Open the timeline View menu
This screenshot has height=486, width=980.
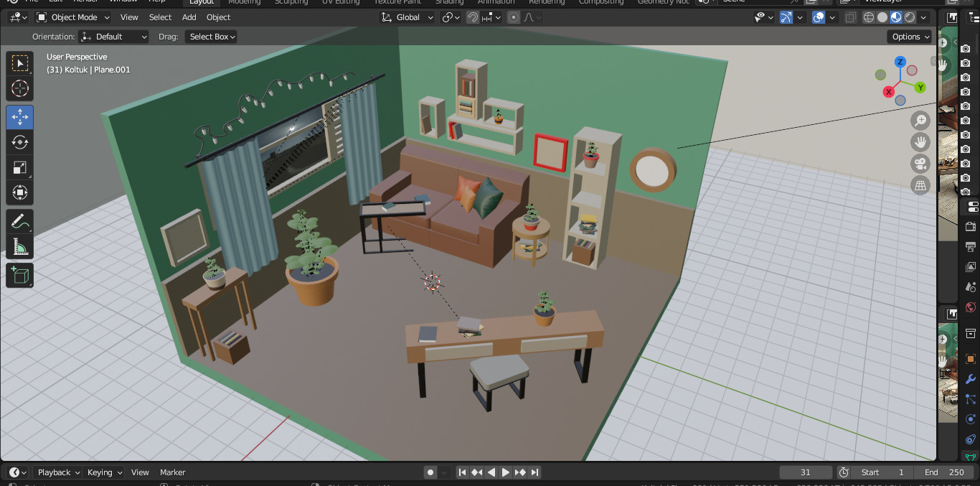click(140, 472)
